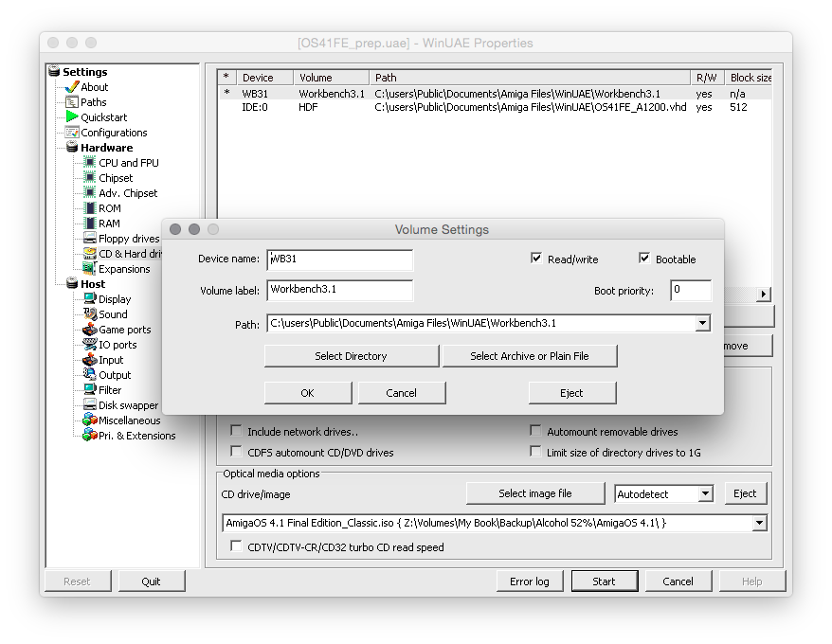Open the Settings tree root

(x=85, y=72)
